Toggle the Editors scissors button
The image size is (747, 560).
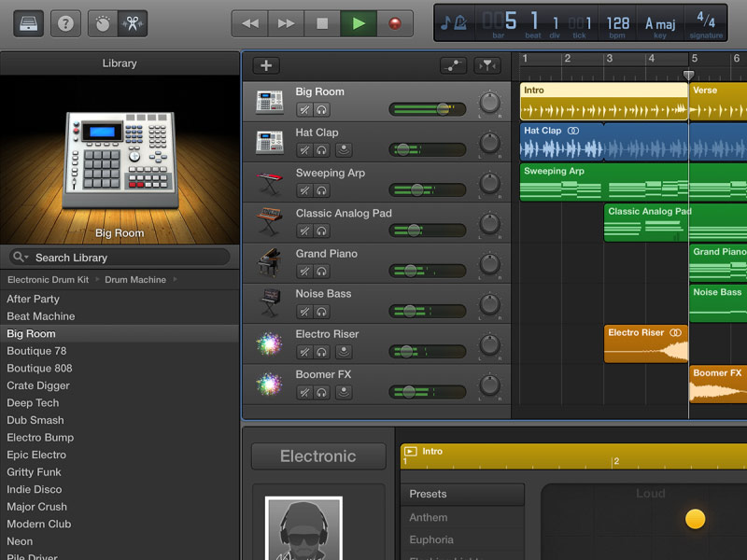(133, 23)
